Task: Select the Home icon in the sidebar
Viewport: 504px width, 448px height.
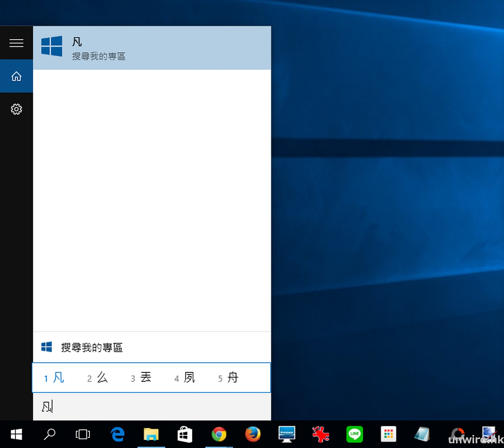Action: pos(16,76)
